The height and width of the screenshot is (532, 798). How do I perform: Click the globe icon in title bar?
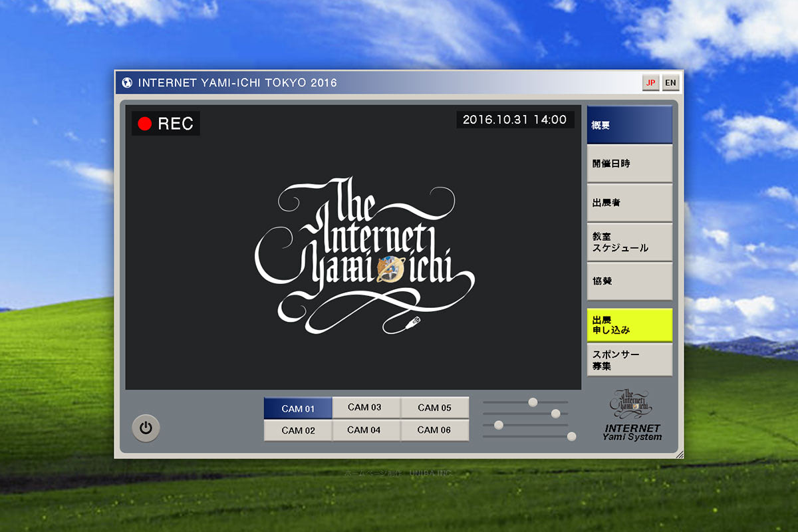click(x=127, y=83)
